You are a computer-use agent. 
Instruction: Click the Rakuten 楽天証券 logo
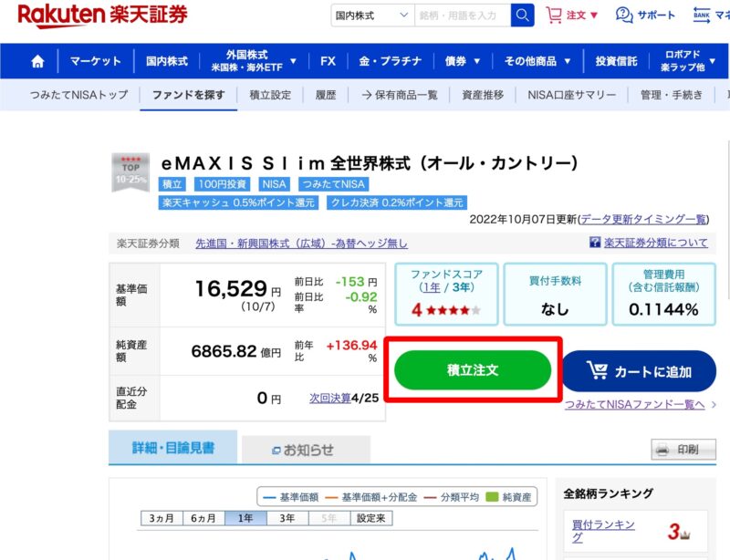click(x=102, y=16)
